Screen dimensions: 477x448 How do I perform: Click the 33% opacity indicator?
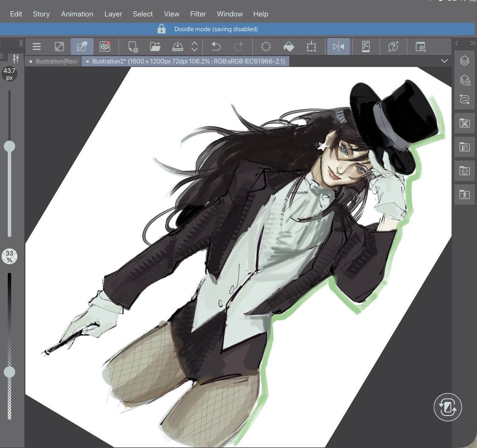(9, 256)
